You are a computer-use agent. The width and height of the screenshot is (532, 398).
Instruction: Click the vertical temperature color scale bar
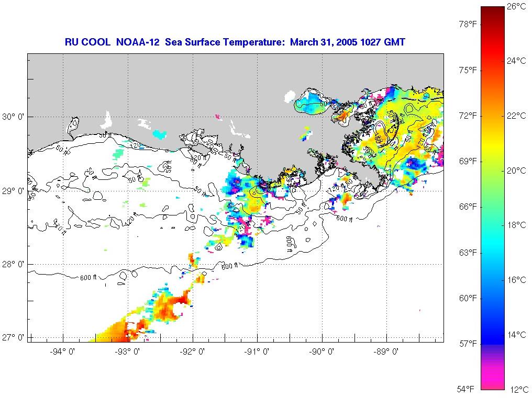[x=492, y=198]
